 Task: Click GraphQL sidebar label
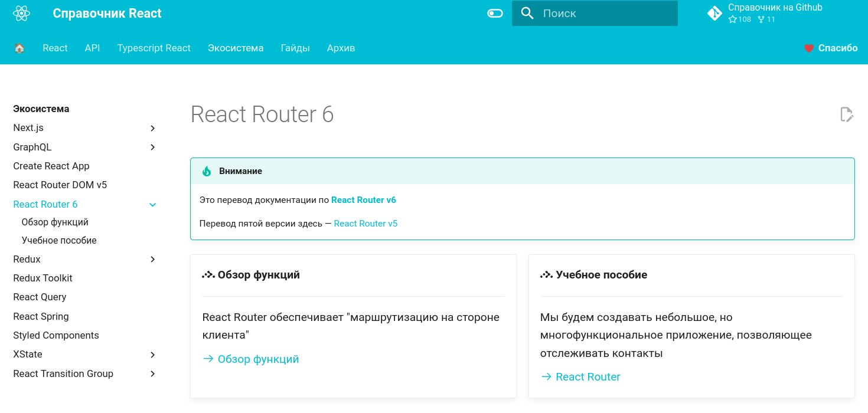pyautogui.click(x=32, y=147)
